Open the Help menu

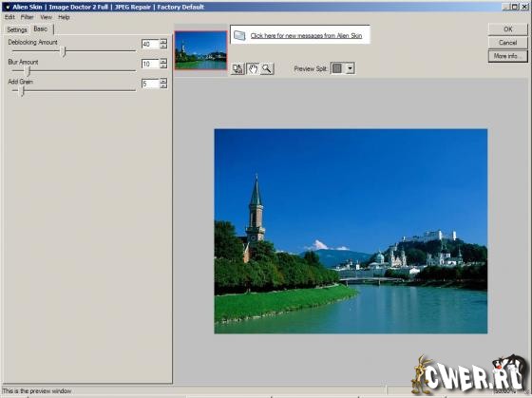click(64, 17)
